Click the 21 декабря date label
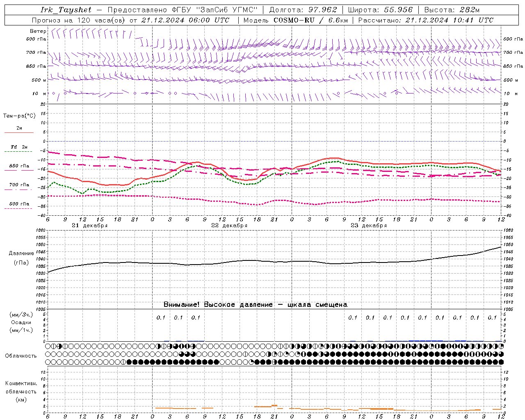 [90, 226]
